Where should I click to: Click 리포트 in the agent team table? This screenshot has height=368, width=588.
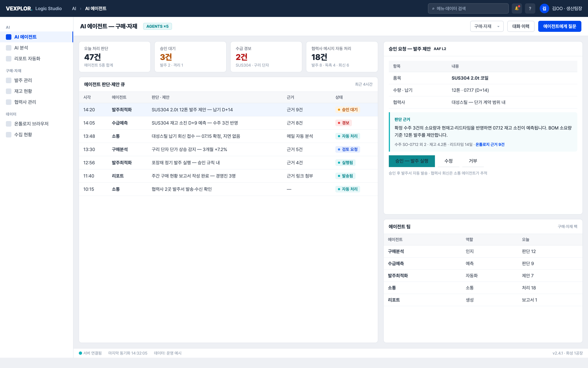click(x=394, y=300)
